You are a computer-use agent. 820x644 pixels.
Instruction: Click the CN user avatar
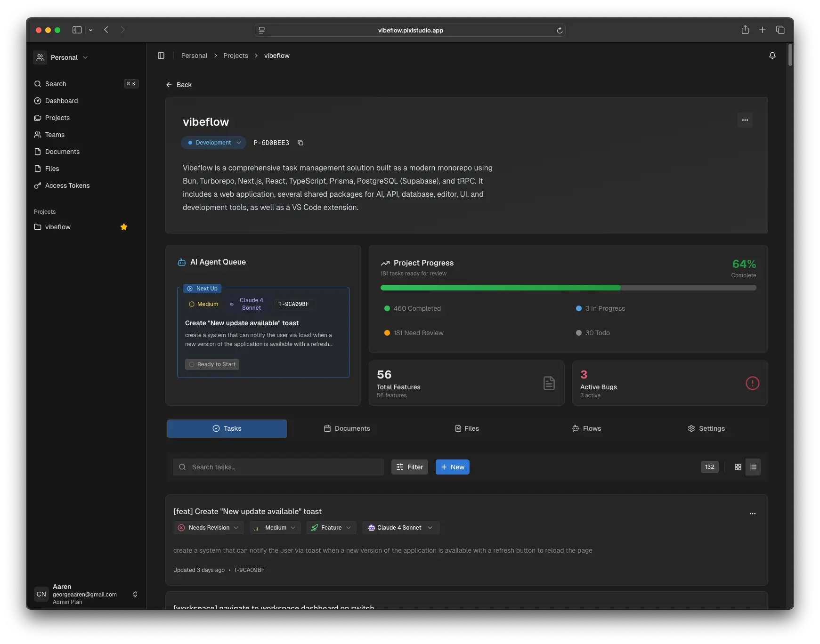pyautogui.click(x=41, y=594)
